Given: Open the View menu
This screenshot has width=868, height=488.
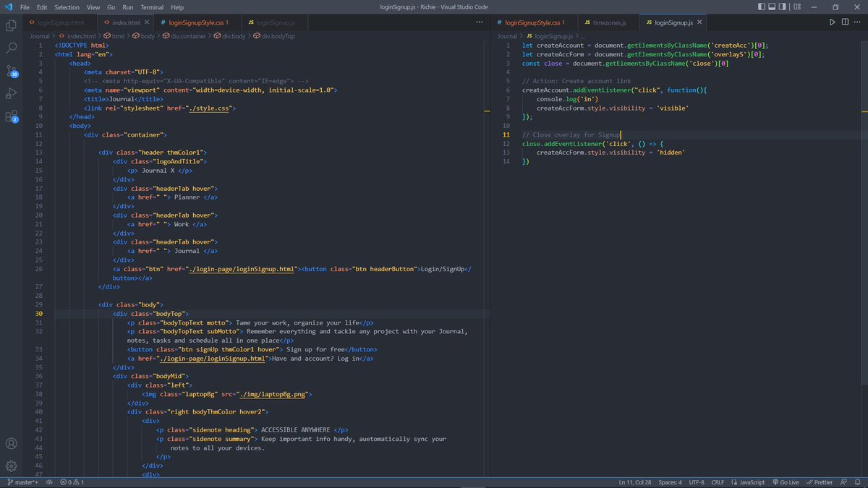Looking at the screenshot, I should click(x=93, y=7).
